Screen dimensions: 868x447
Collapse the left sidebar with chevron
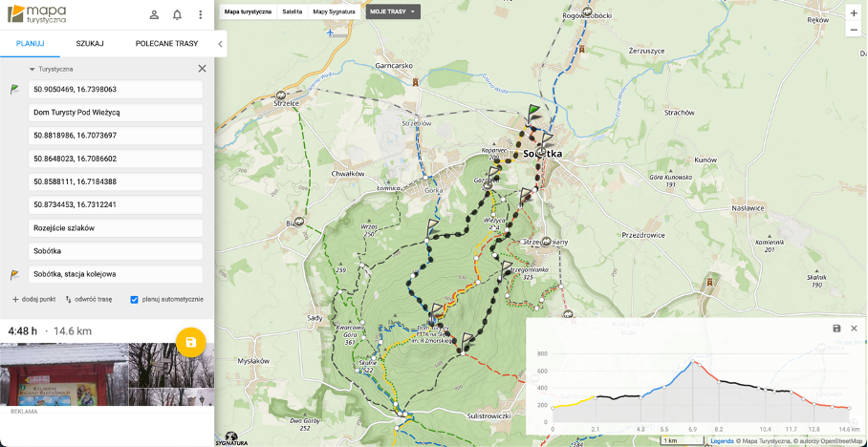pyautogui.click(x=220, y=44)
